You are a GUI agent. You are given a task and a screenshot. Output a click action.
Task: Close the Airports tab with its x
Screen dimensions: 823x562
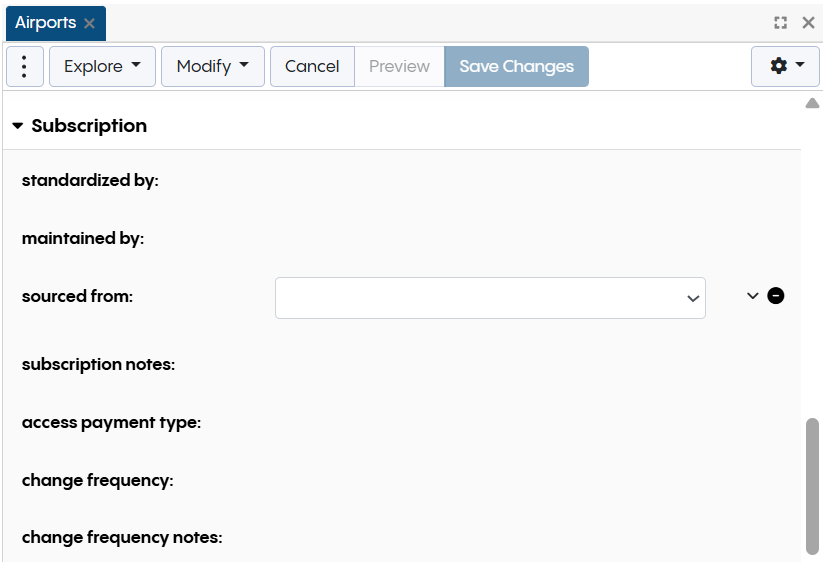pyautogui.click(x=89, y=23)
